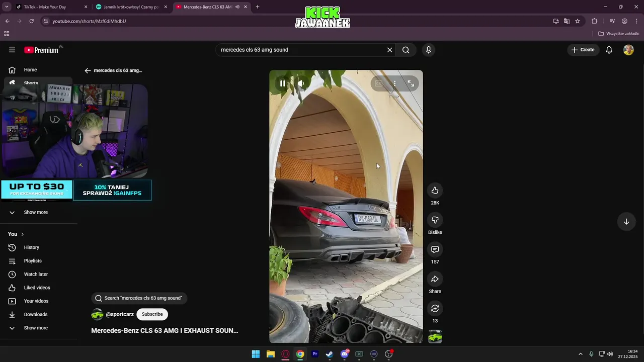This screenshot has height=362, width=644.
Task: Mute the Mercedes-Benz tab via speaker icon
Action: tap(237, 7)
